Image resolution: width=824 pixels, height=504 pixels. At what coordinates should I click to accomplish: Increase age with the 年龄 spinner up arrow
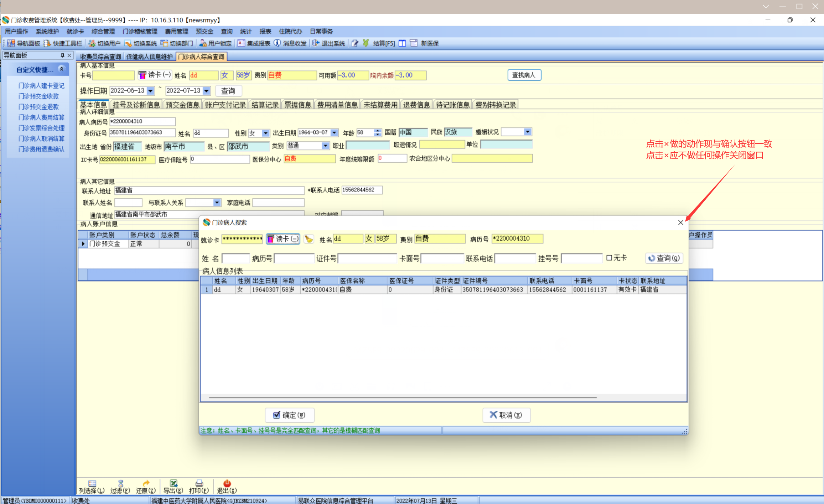[378, 131]
